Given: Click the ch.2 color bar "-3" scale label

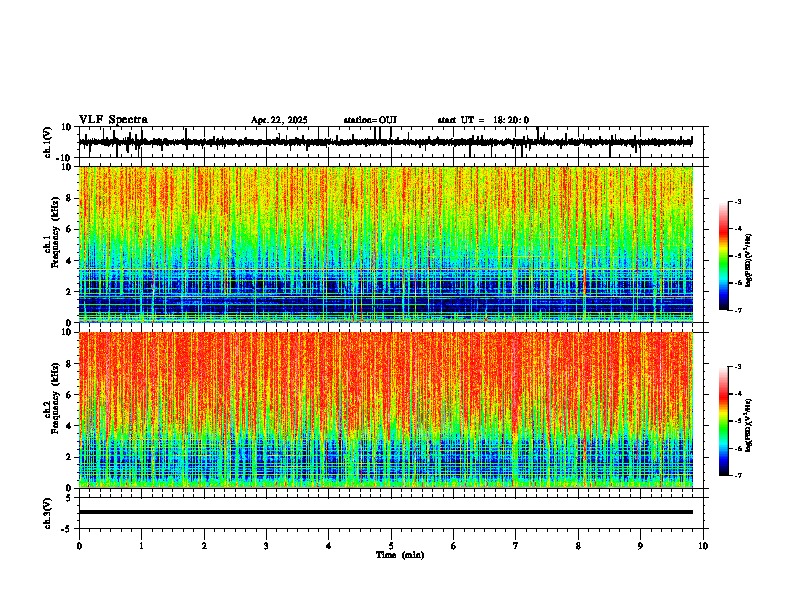Looking at the screenshot, I should tap(738, 367).
